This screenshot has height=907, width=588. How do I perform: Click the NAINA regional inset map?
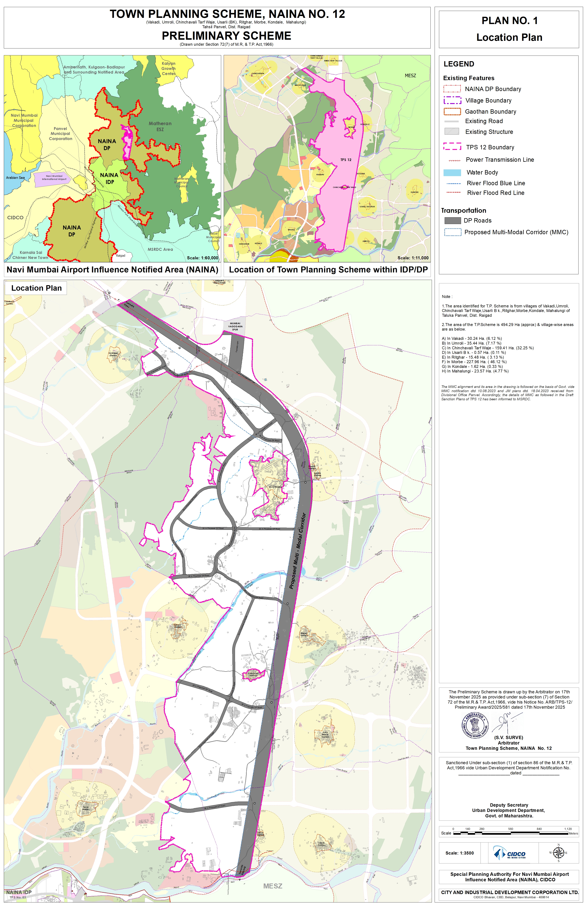(x=112, y=158)
